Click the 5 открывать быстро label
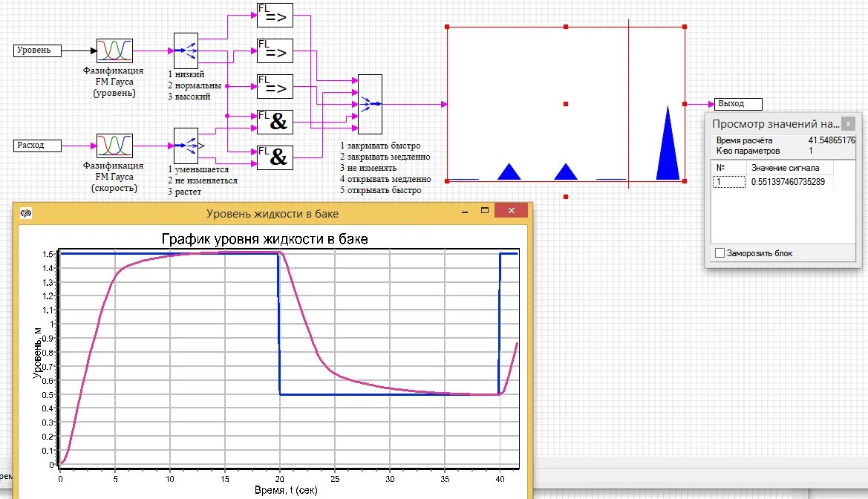 [x=381, y=190]
